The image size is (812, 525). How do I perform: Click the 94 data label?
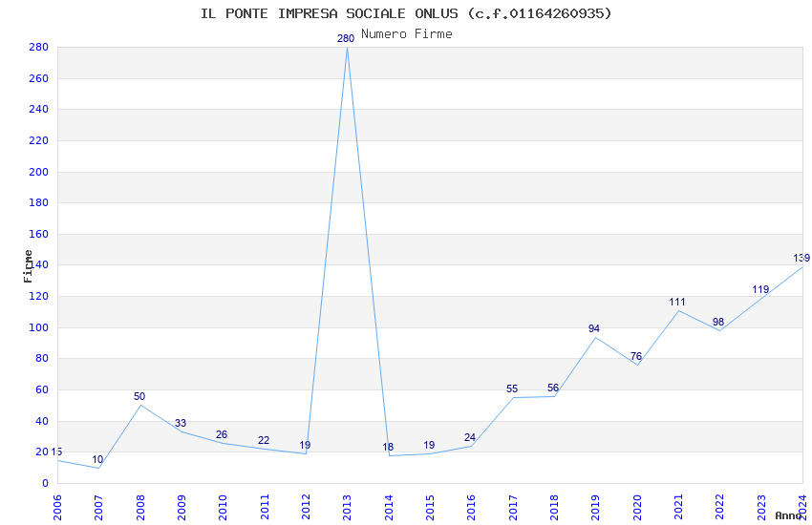(594, 329)
